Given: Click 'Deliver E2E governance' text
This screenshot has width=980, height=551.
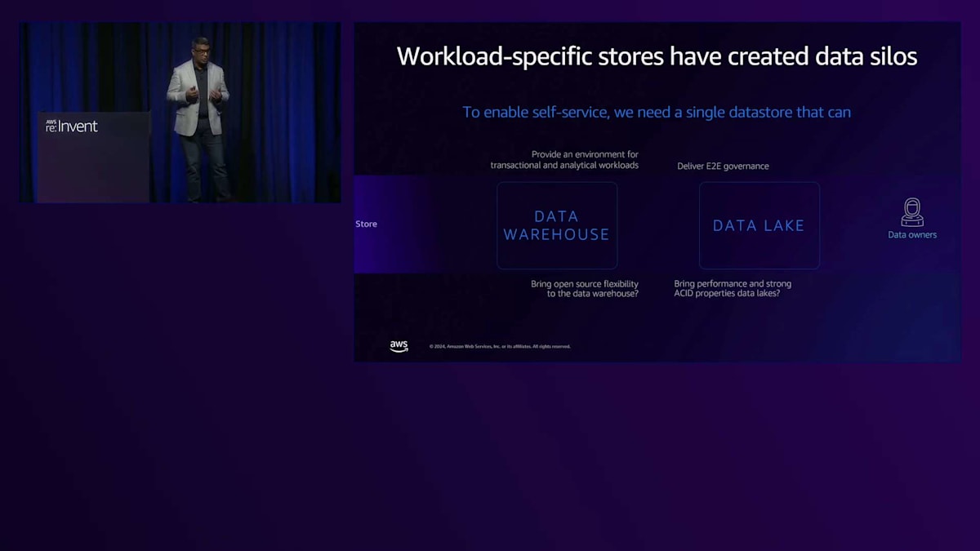Looking at the screenshot, I should click(x=723, y=166).
